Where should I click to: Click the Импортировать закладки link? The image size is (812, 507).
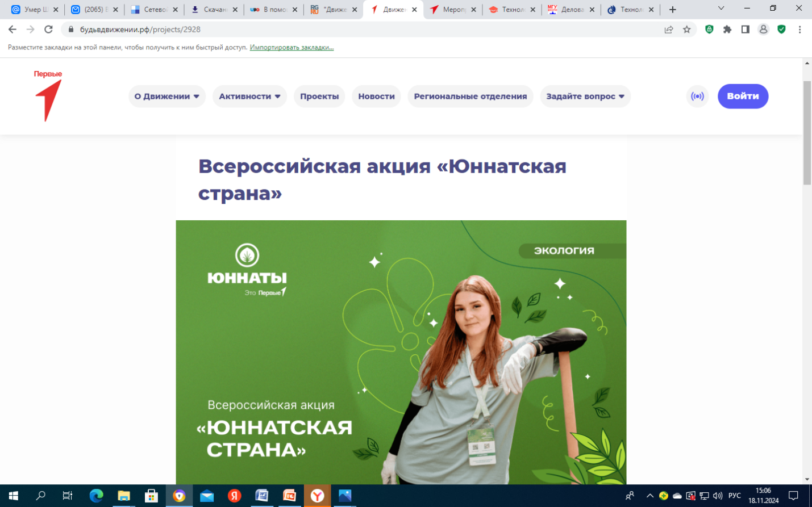coord(292,47)
